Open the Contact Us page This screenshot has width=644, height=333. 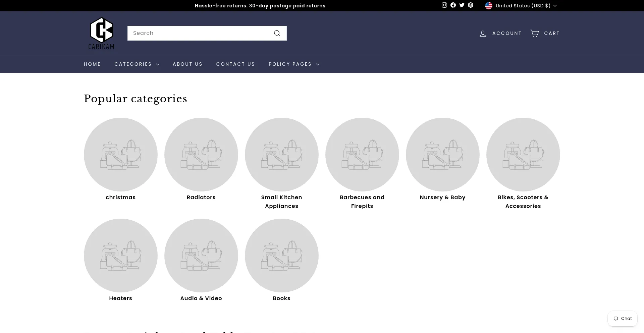click(235, 64)
